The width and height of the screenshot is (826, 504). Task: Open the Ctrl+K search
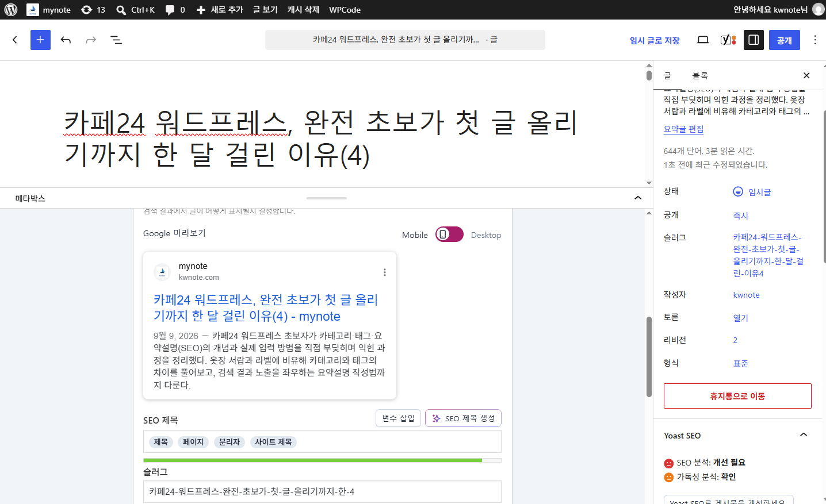point(136,10)
